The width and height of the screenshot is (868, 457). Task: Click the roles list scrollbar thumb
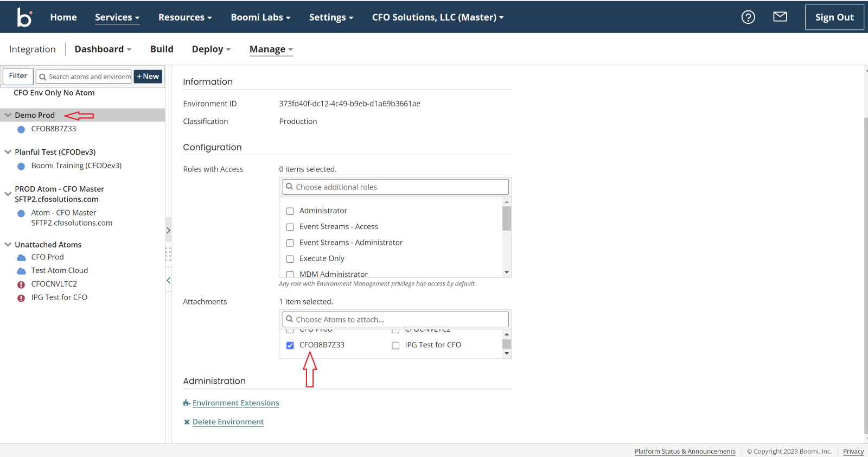(507, 218)
